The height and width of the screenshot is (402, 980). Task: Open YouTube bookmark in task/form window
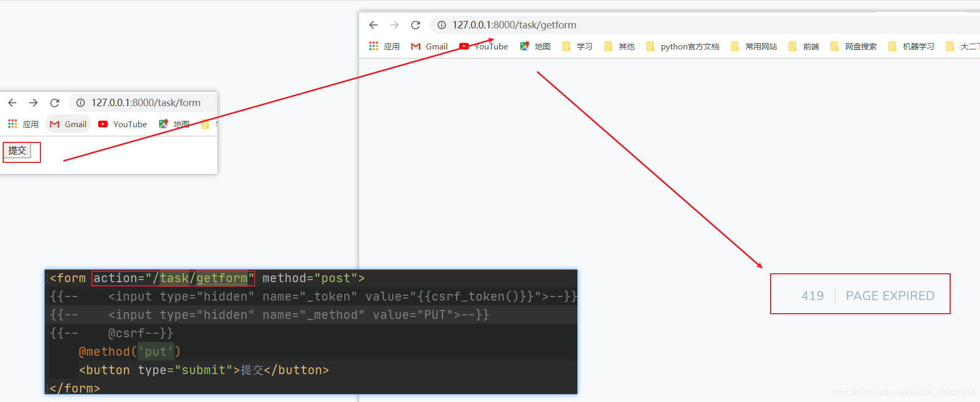pos(122,124)
